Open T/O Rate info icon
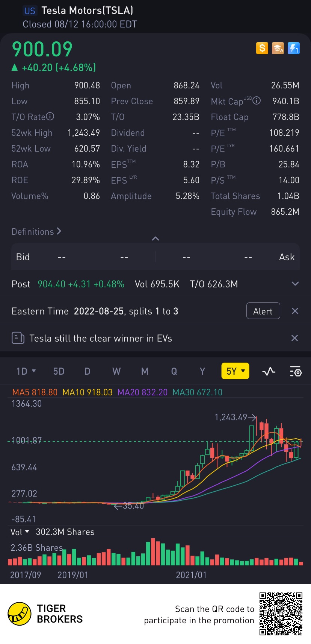 coord(50,117)
